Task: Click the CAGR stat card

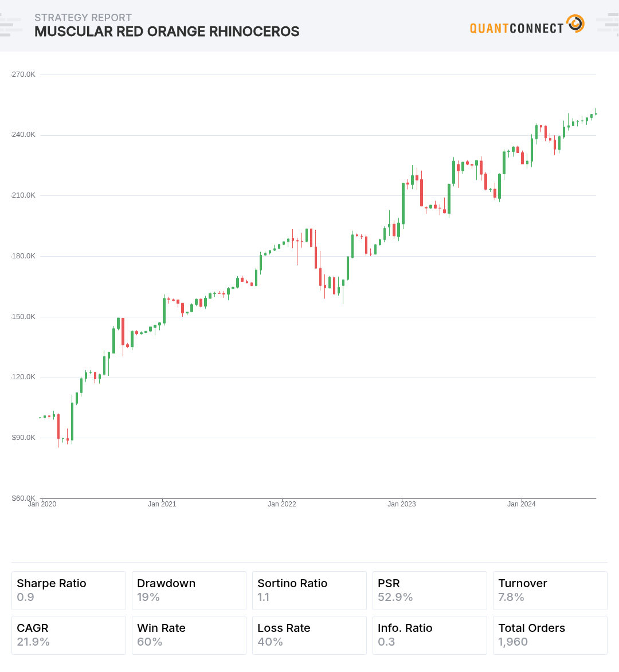Action: (x=69, y=635)
